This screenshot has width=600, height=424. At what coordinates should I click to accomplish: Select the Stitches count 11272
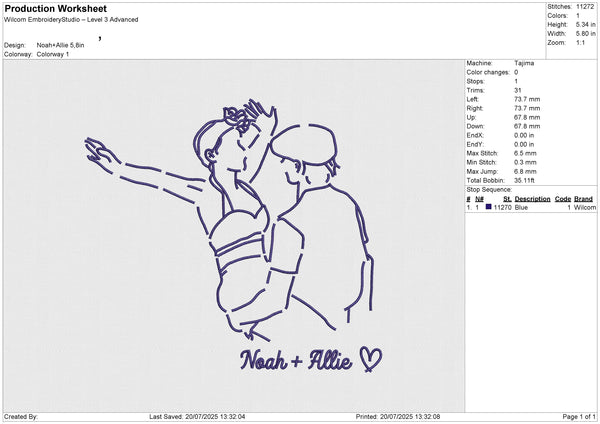(x=585, y=7)
